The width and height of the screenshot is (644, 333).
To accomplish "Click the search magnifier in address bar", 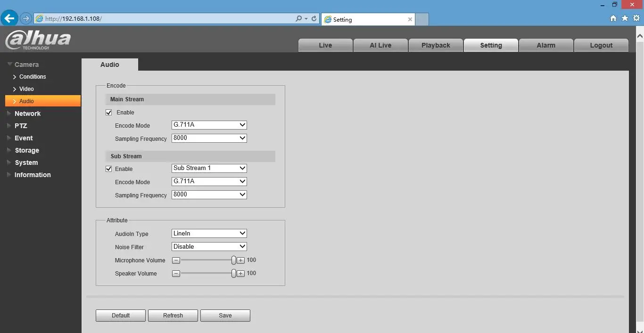I will tap(299, 19).
